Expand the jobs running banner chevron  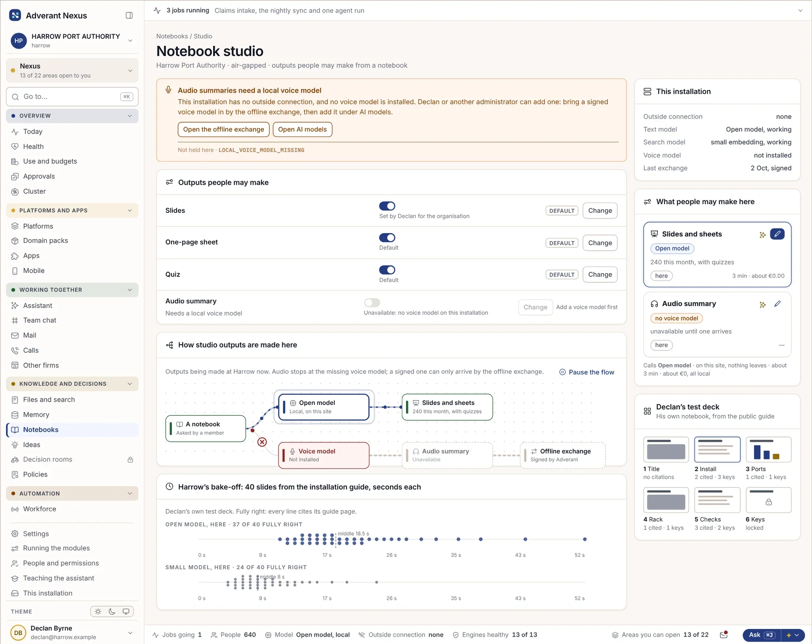click(x=800, y=11)
